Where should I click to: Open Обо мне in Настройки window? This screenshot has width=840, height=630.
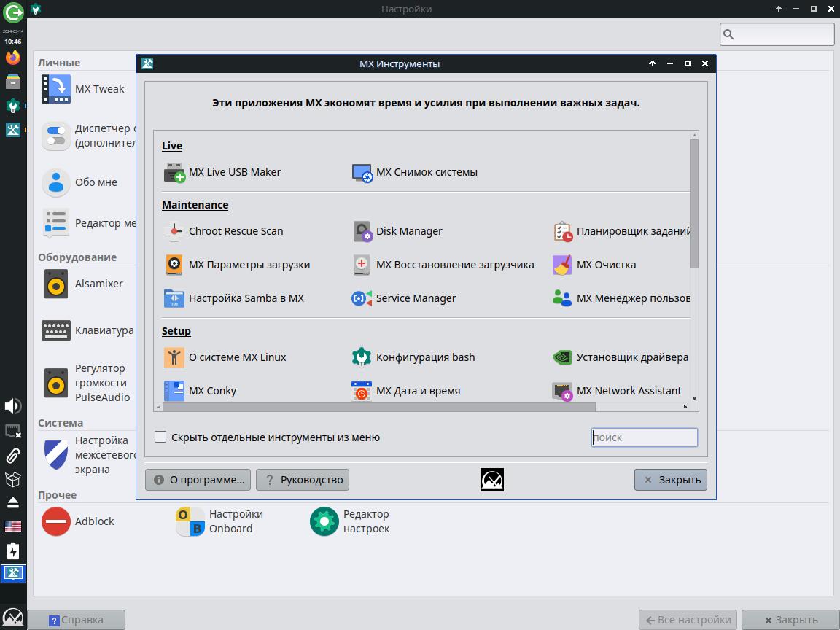point(79,182)
